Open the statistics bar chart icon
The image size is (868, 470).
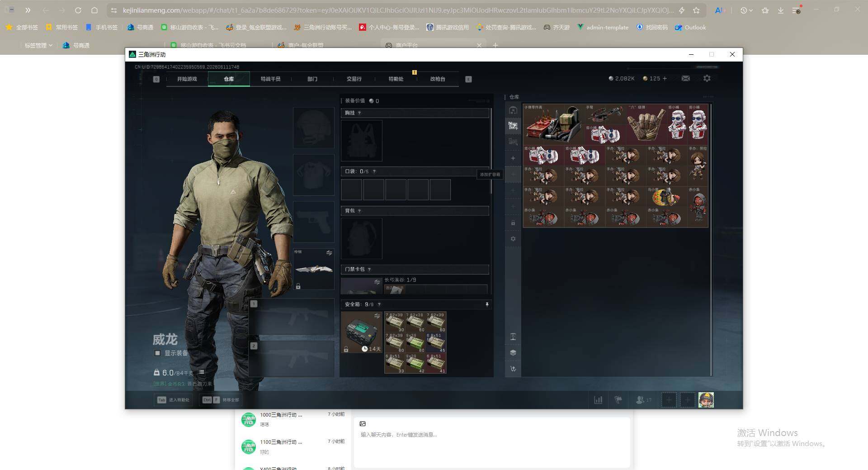pyautogui.click(x=598, y=400)
